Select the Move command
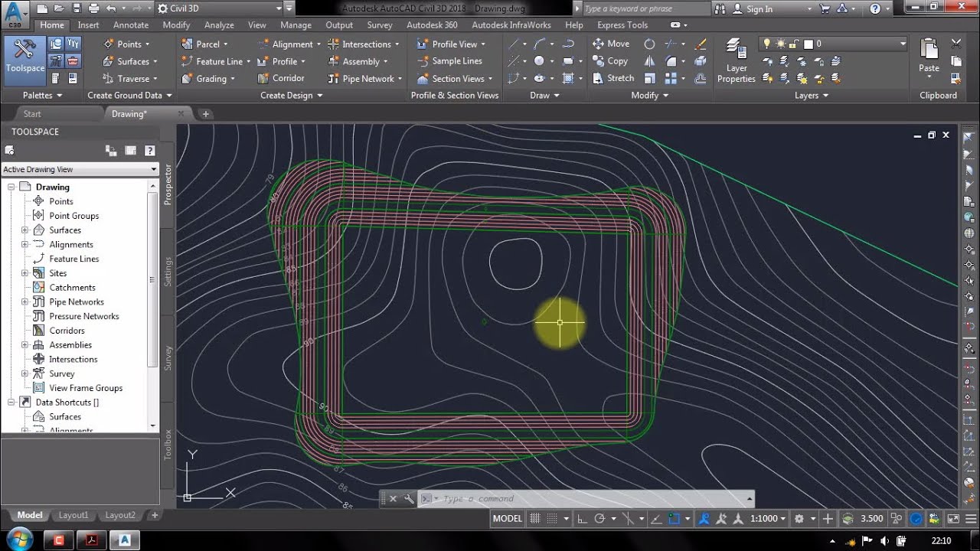Image resolution: width=980 pixels, height=551 pixels. (611, 44)
